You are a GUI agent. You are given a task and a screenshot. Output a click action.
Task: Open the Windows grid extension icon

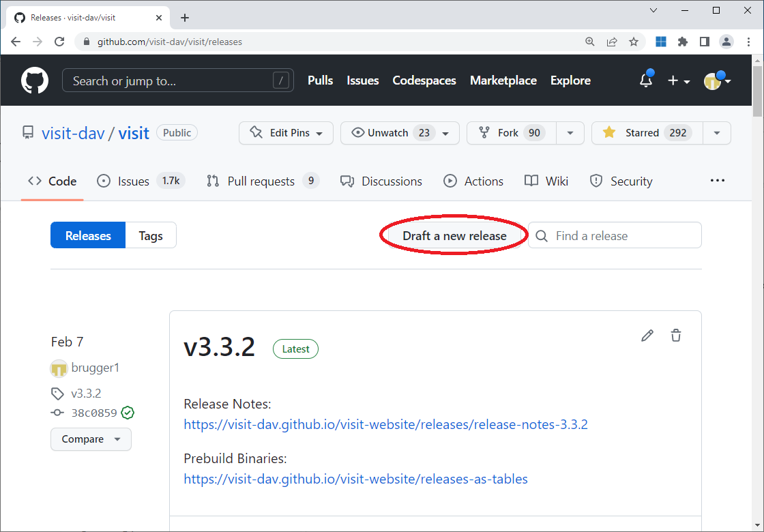(x=661, y=42)
